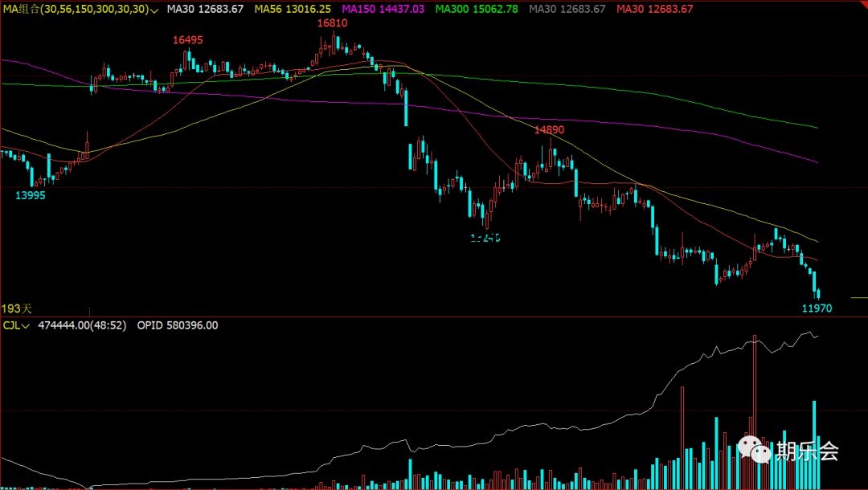Select the white MA30 12683.67 legend

click(x=204, y=10)
